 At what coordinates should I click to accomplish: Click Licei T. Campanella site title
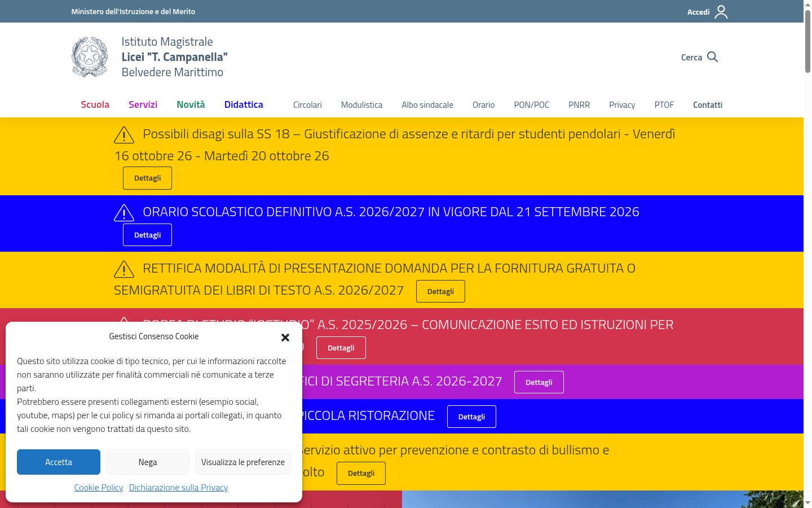(174, 57)
